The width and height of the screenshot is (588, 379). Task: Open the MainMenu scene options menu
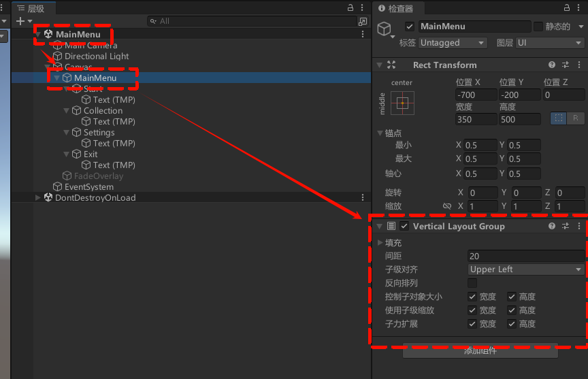[363, 34]
